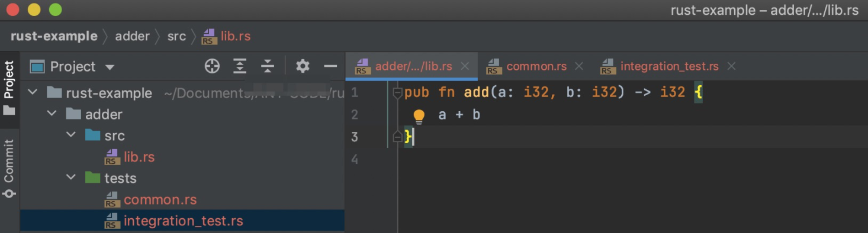Open the Project tool window side tab
The image size is (868, 233).
(x=9, y=88)
